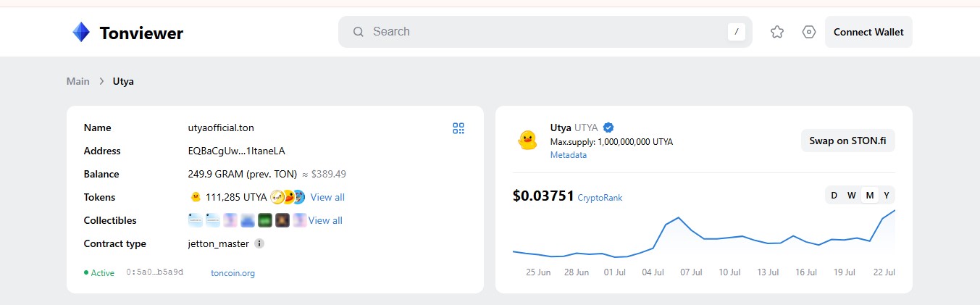Open the first collectible thumbnail
The image size is (980, 305).
click(196, 220)
